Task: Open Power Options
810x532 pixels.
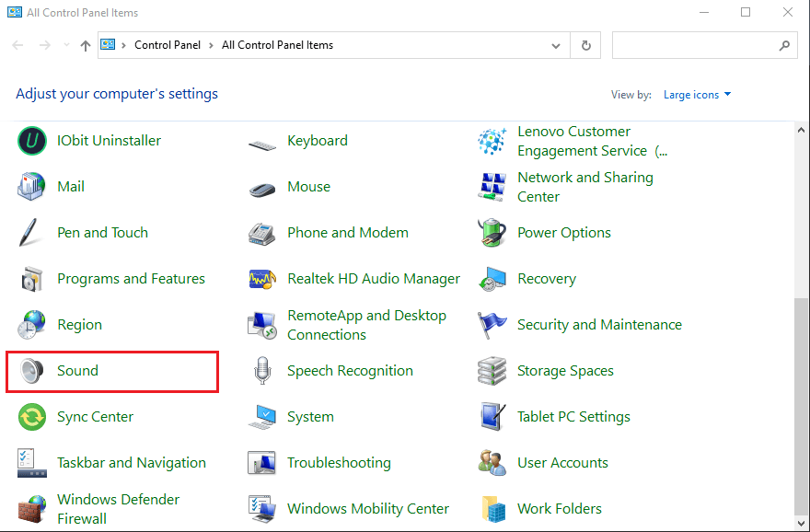Action: 563,232
